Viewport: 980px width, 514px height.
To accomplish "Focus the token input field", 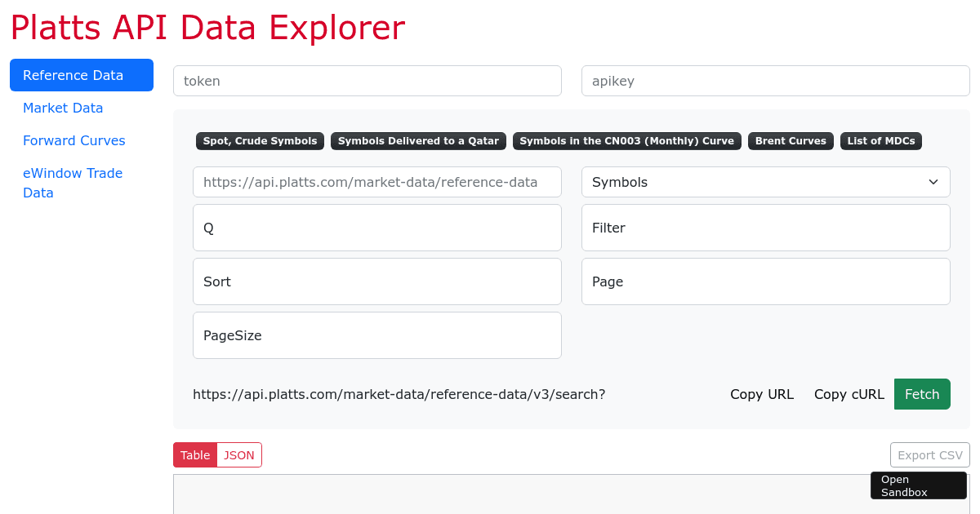I will (x=367, y=80).
